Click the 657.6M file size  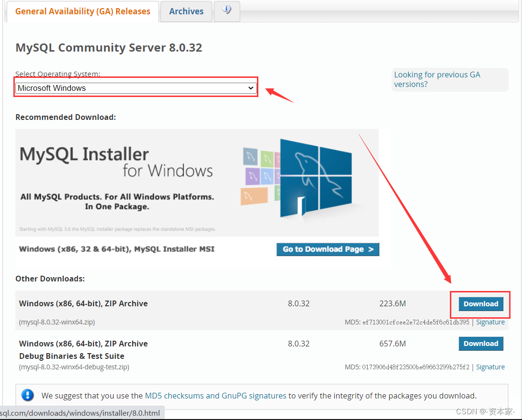[x=393, y=344]
